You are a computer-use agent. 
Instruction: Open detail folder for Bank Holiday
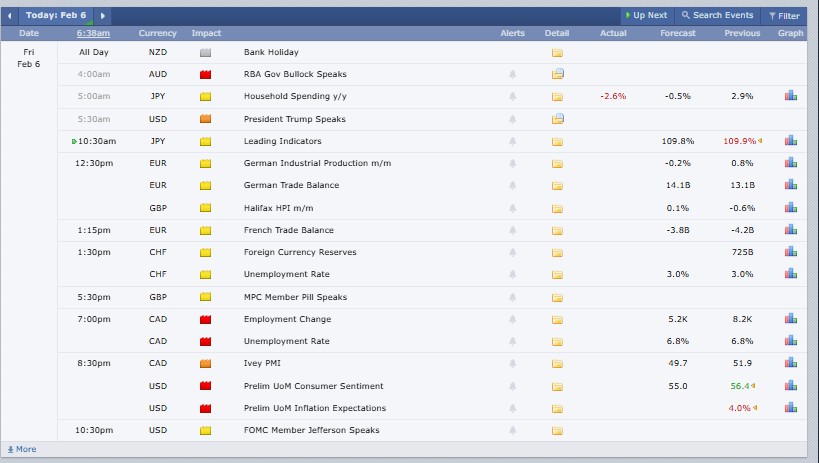557,52
